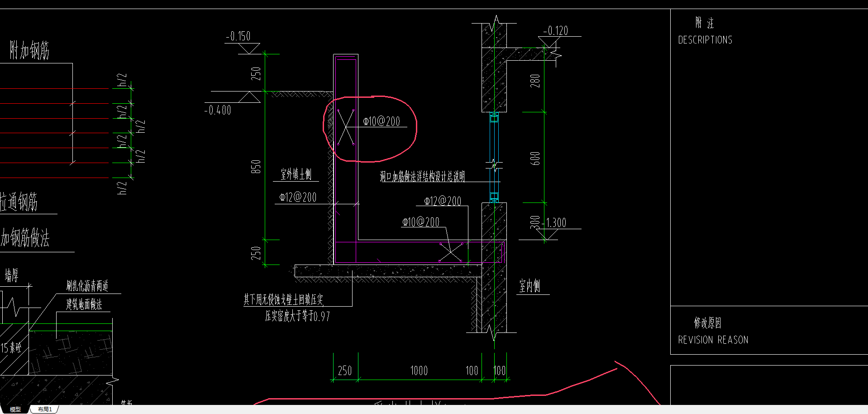Screen dimensions: 868x414
Task: Select the -0.150 elevation label
Action: pyautogui.click(x=238, y=36)
